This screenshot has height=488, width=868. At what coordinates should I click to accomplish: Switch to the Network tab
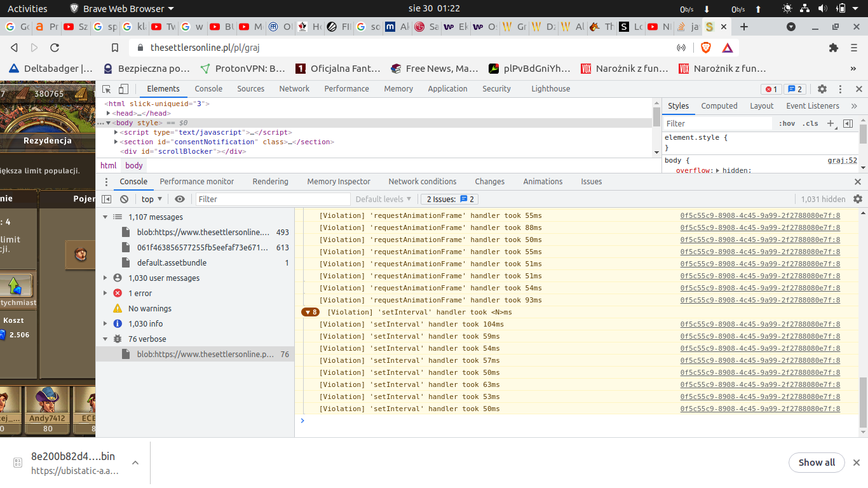pos(294,89)
